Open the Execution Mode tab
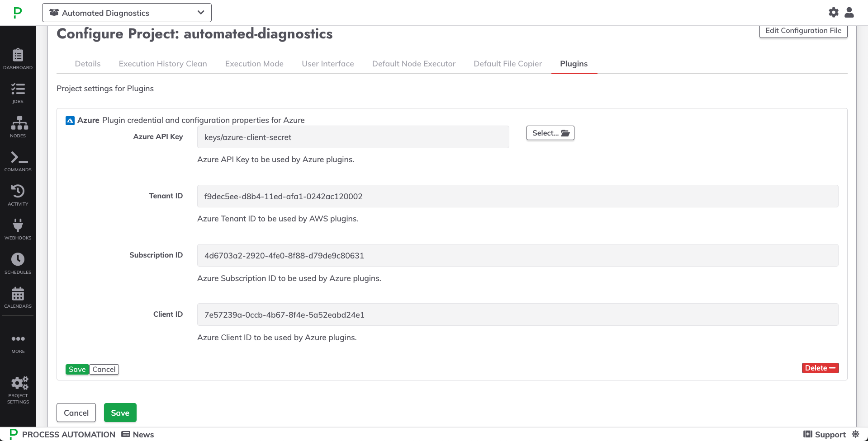This screenshot has height=441, width=868. 254,64
